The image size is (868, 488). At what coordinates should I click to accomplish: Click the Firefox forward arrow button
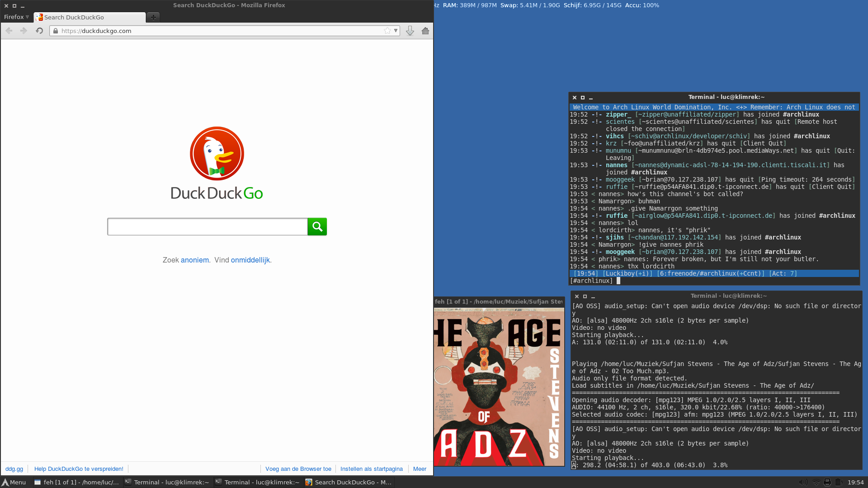(24, 31)
